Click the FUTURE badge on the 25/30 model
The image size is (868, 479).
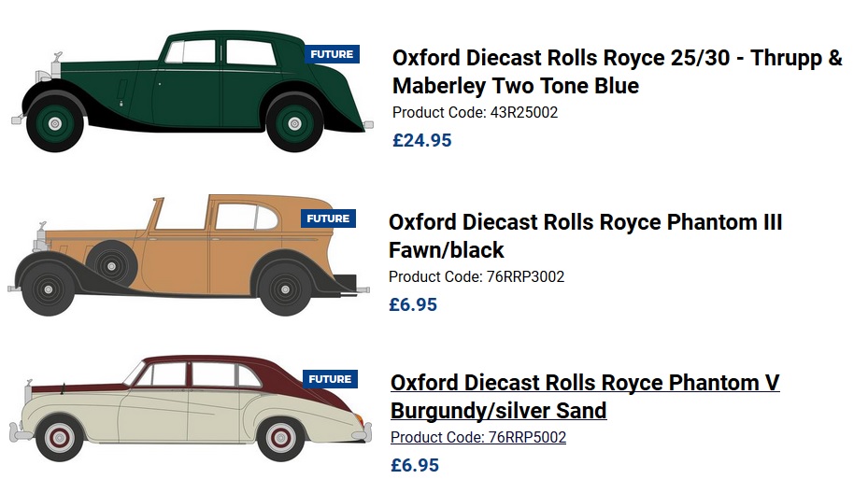pos(332,54)
